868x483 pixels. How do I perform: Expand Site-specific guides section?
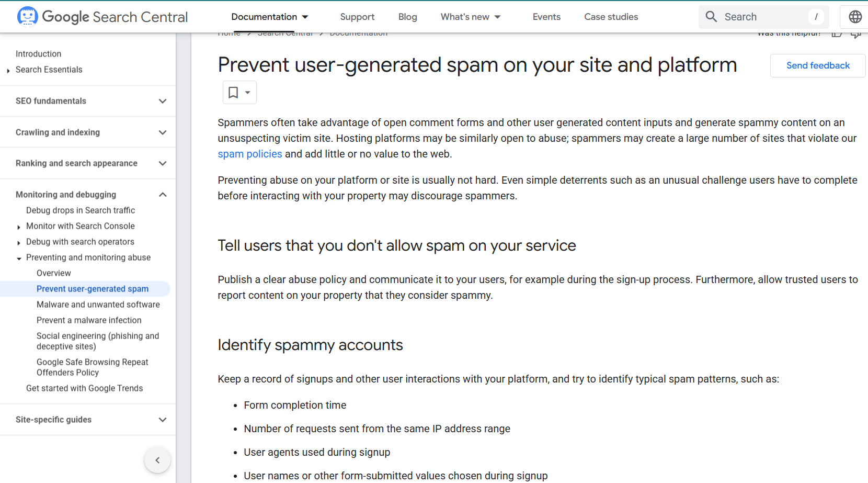pos(163,420)
